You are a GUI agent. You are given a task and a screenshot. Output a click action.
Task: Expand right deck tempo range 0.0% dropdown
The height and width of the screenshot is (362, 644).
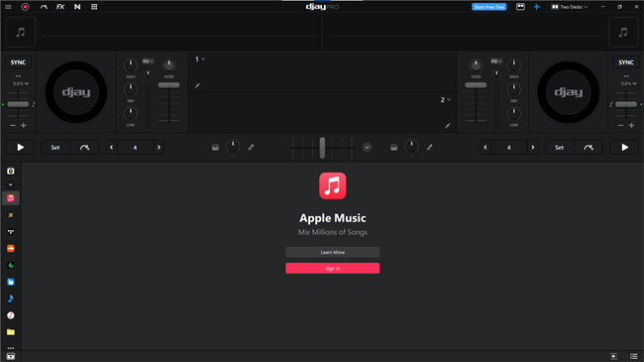(x=628, y=83)
